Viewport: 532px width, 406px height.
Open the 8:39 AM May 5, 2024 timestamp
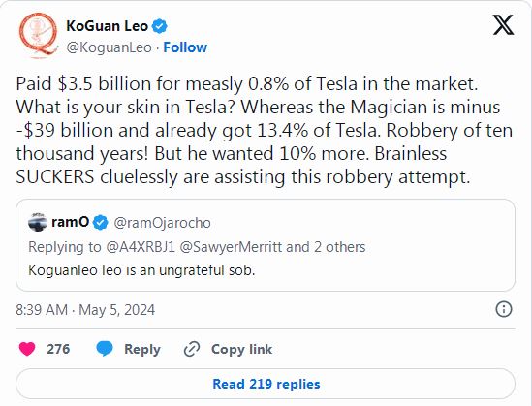coord(85,310)
